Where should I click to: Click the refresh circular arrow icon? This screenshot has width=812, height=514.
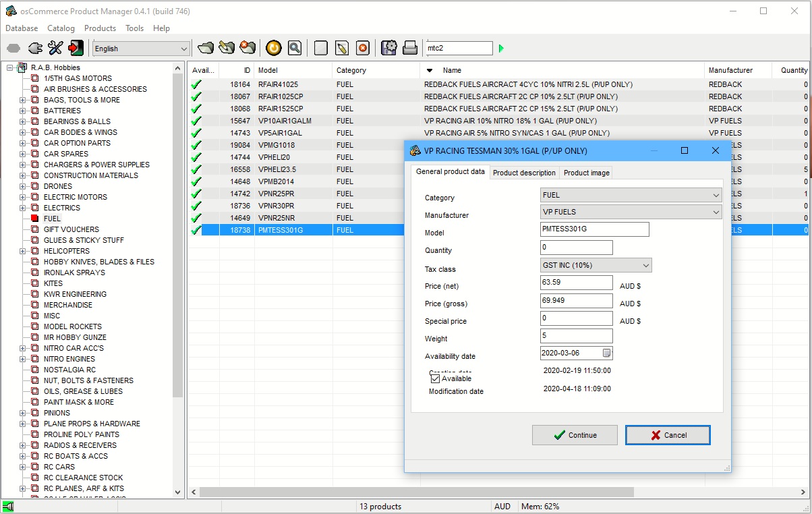(273, 48)
